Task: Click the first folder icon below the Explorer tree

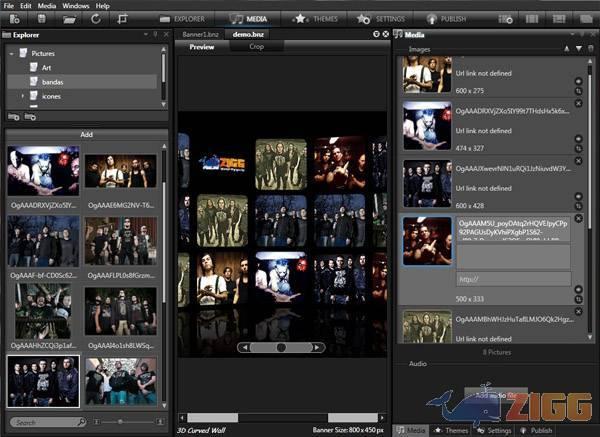Action: (x=14, y=117)
